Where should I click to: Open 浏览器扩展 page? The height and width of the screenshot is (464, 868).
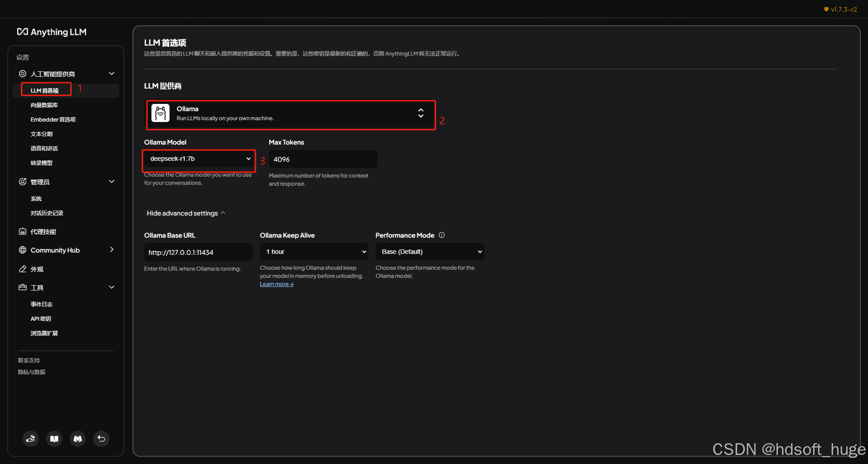pyautogui.click(x=44, y=333)
